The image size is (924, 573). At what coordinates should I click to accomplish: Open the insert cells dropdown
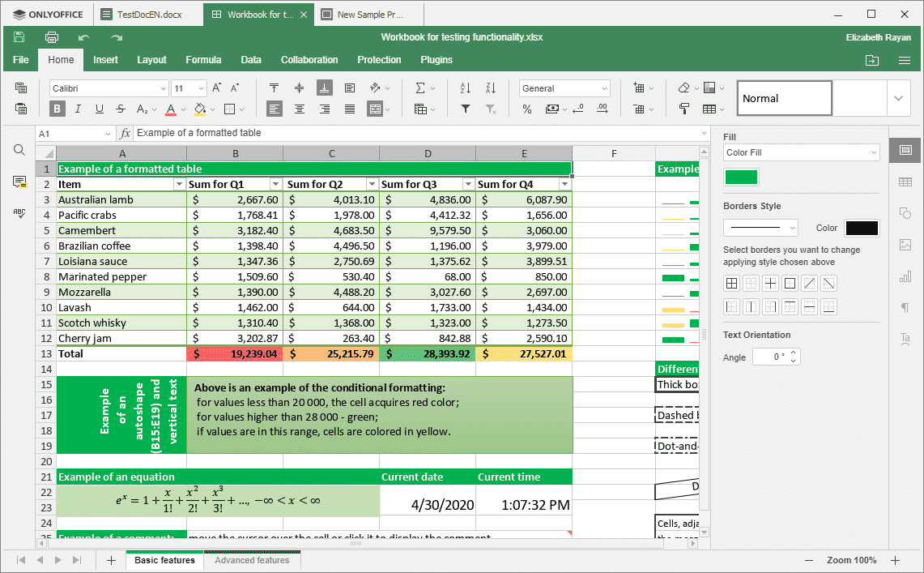point(643,88)
